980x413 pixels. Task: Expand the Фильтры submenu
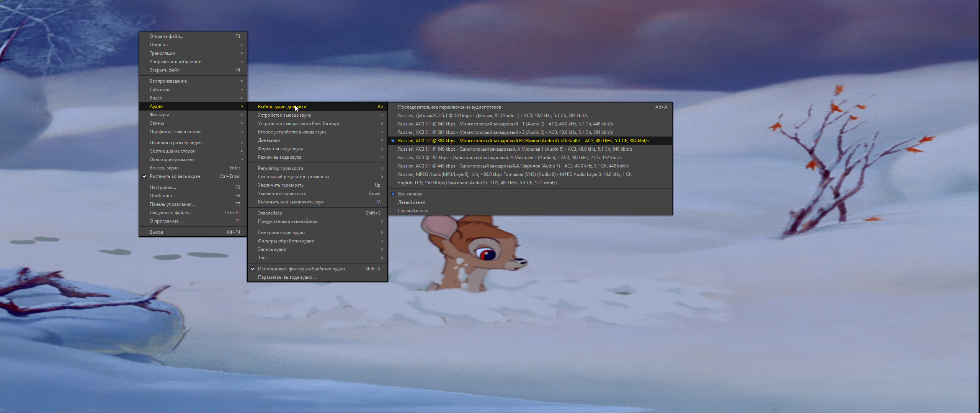159,115
